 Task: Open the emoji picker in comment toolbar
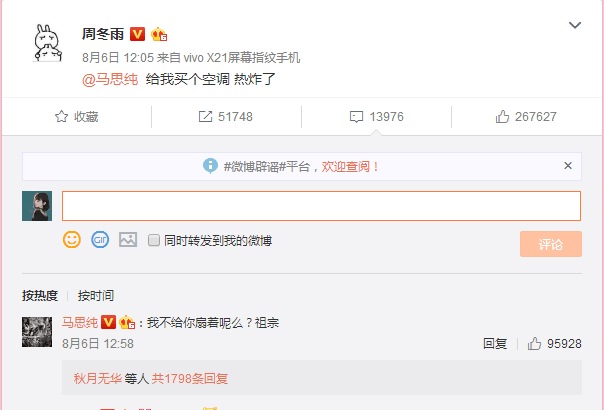(72, 240)
